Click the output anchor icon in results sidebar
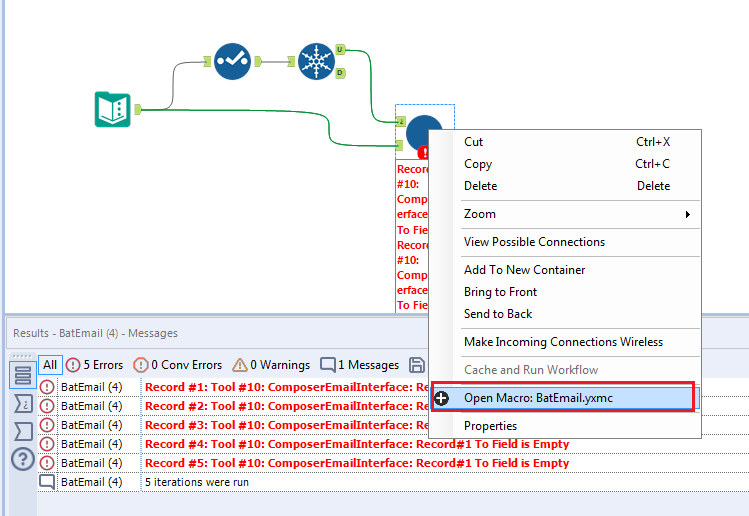Viewport: 749px width, 516px height. click(x=22, y=431)
